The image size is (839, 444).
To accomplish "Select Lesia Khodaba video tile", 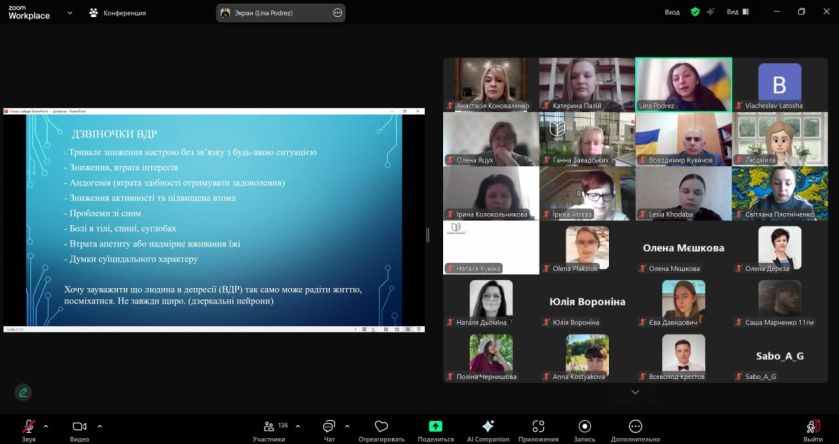I will click(x=683, y=193).
